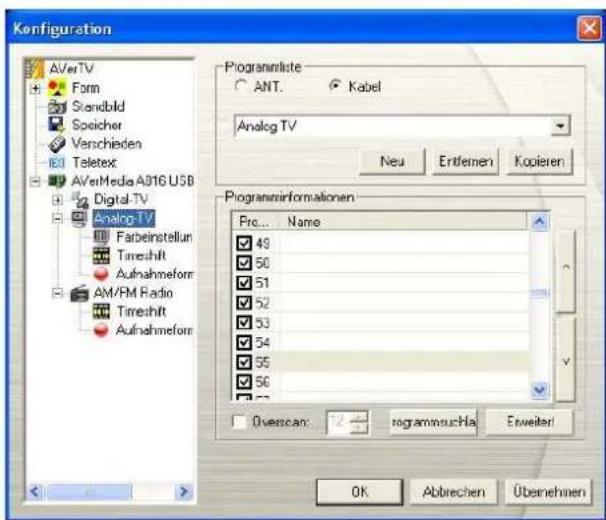Click the tree horizontal scrollbar thumb

point(89,492)
